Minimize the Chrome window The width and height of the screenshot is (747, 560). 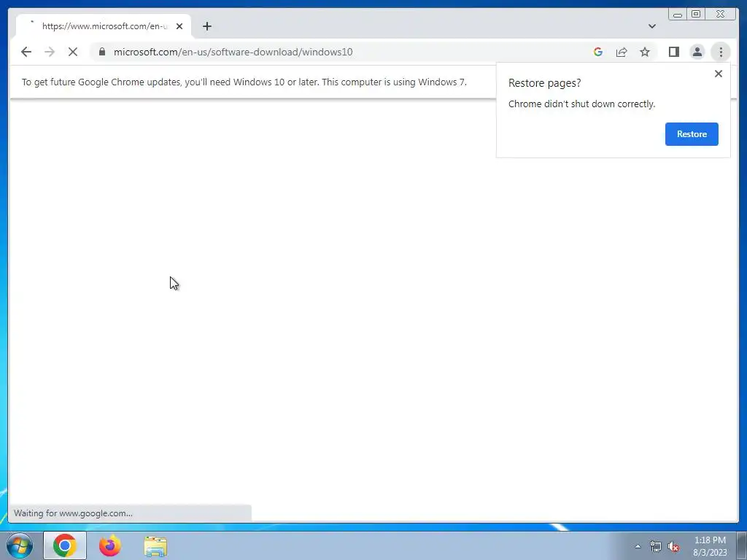pos(677,15)
